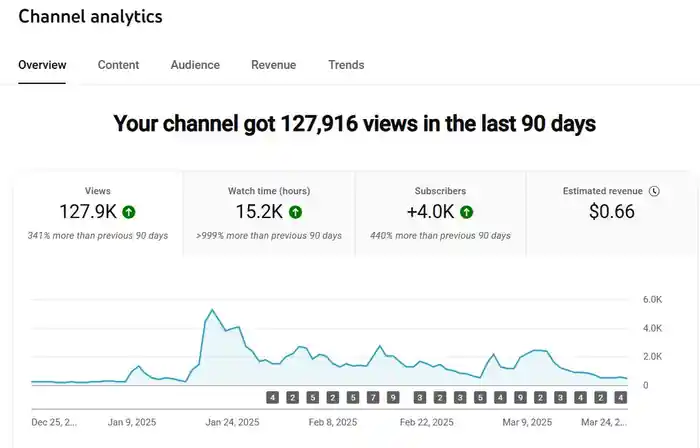Click green up-arrow icon next to 15.2K
700x448 pixels.
click(x=296, y=212)
